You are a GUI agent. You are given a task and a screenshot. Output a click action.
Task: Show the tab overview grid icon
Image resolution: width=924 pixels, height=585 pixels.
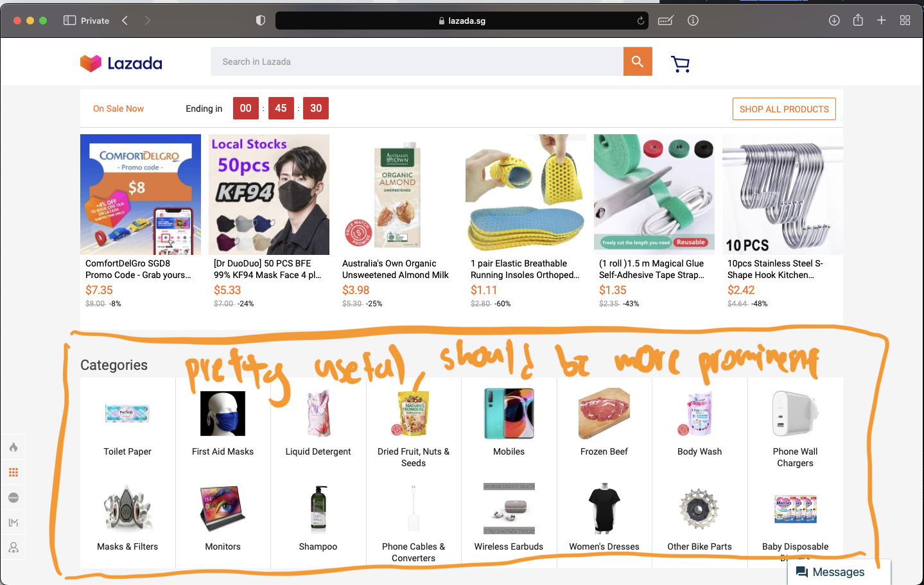pos(905,21)
